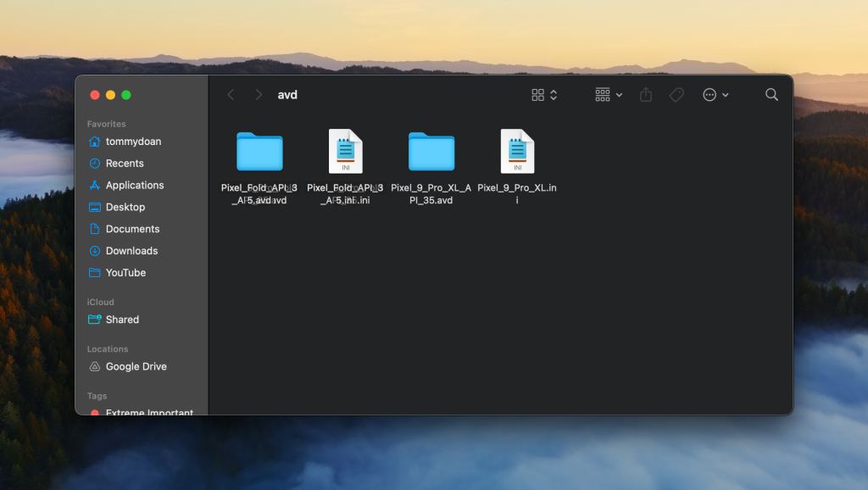868x490 pixels.
Task: Click the Finder forward navigation arrow
Action: pos(259,95)
